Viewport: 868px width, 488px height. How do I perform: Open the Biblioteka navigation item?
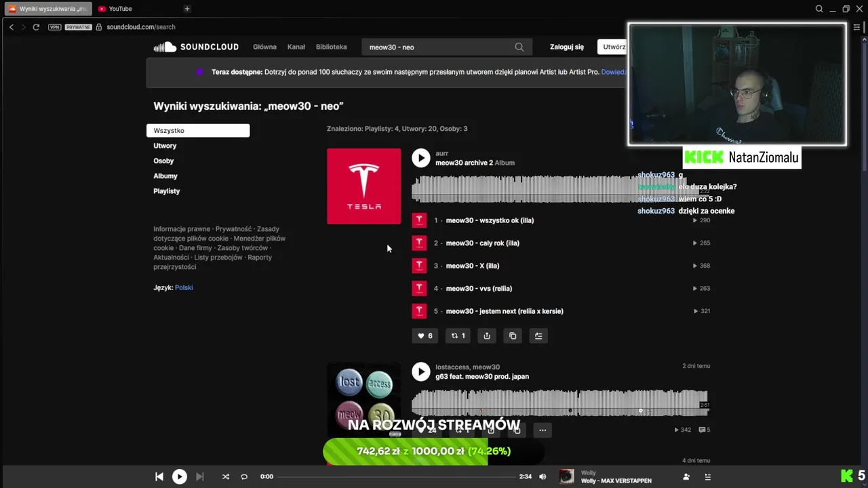pyautogui.click(x=332, y=47)
